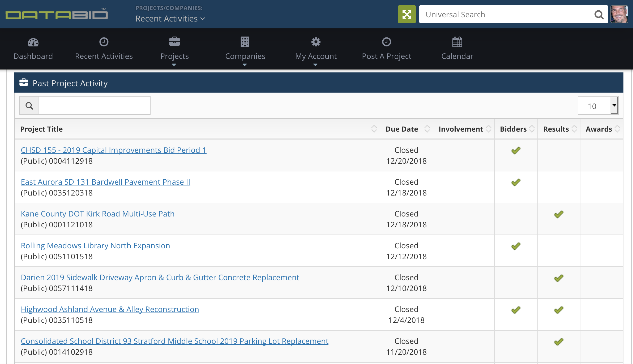Open CHSD 155 - 2019 Capital Improvements link
This screenshot has width=633, height=364.
pos(113,150)
